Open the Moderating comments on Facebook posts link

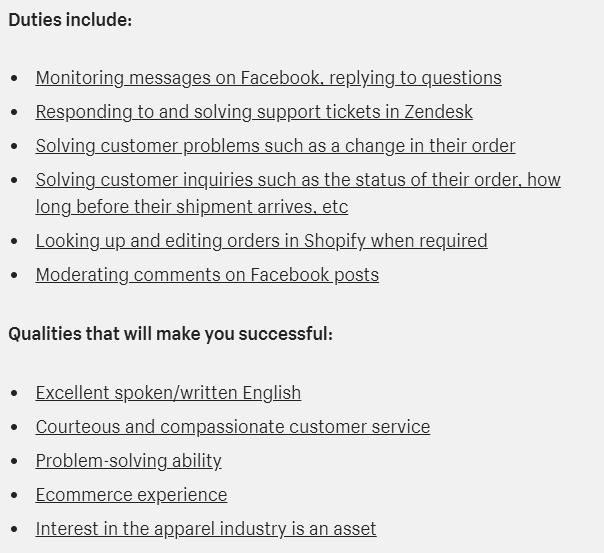point(207,275)
